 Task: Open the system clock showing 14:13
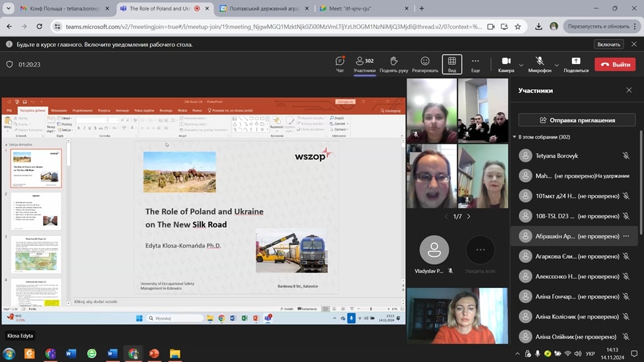pos(612,353)
